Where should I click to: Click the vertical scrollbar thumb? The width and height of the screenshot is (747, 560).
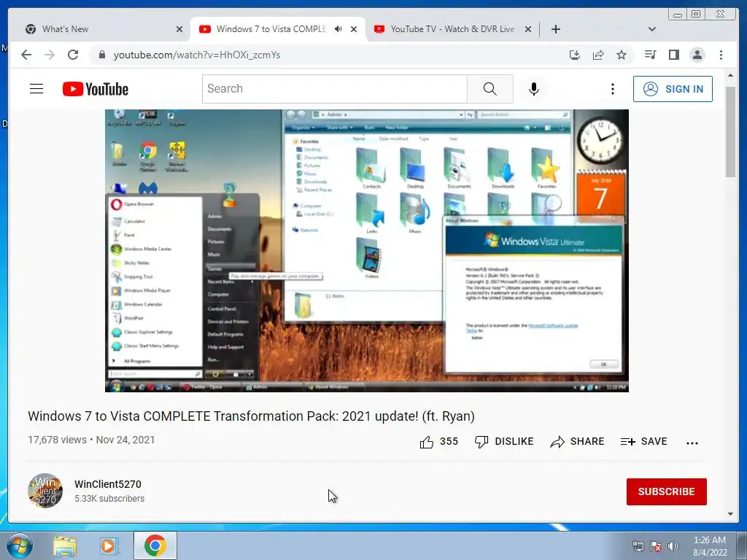[730, 132]
